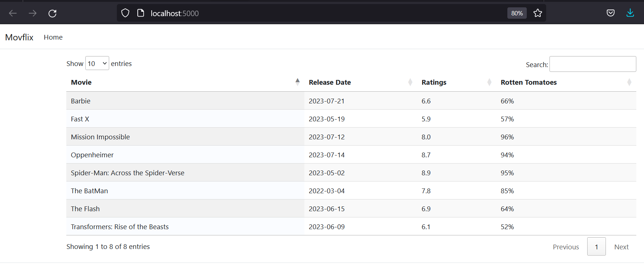Click the shield tracking protection icon
Viewport: 644px width, 264px height.
[125, 13]
